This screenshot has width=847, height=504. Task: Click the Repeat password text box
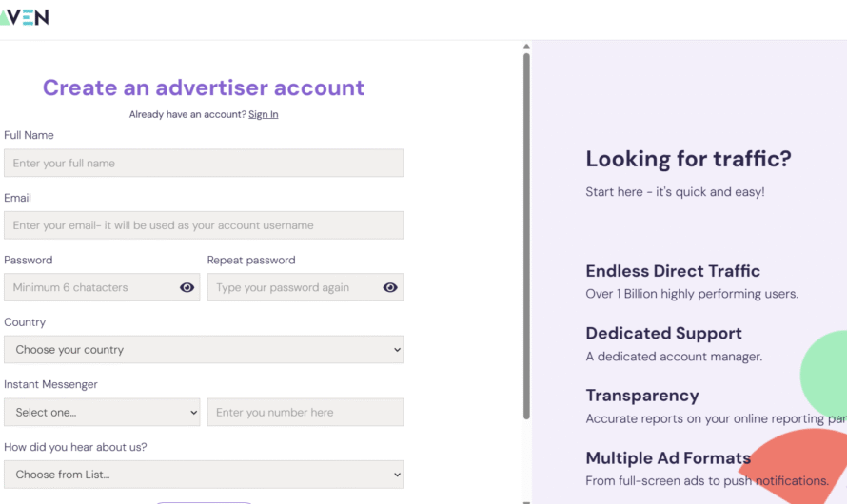pyautogui.click(x=293, y=288)
